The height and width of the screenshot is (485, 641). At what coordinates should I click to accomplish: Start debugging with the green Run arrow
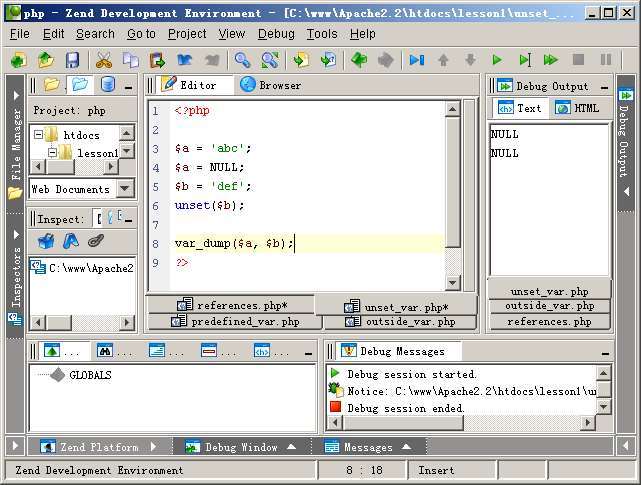pos(497,61)
